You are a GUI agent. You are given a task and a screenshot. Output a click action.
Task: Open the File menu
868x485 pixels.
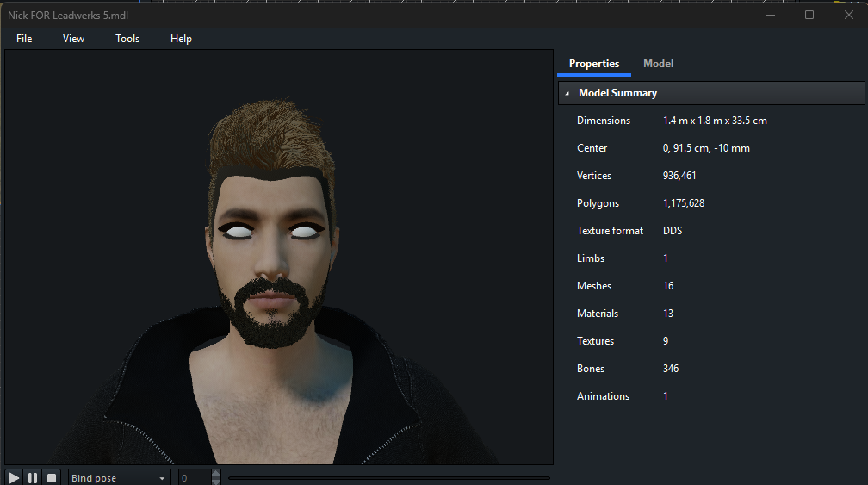pyautogui.click(x=24, y=39)
